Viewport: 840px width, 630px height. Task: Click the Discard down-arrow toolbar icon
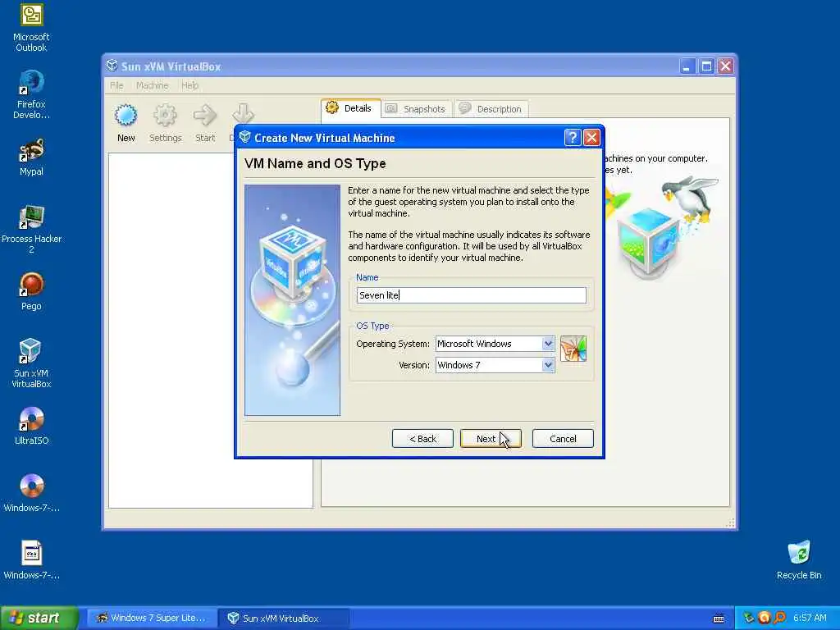click(243, 113)
